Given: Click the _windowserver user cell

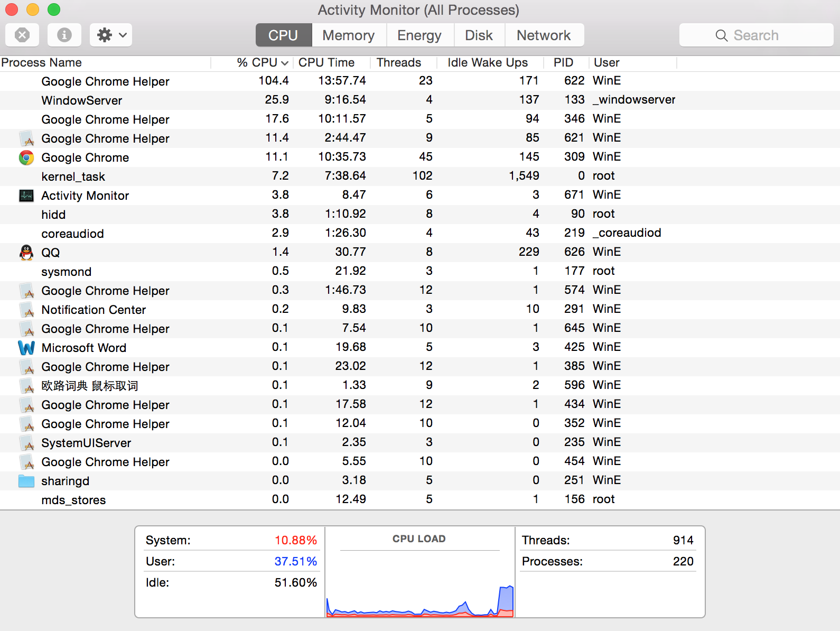Looking at the screenshot, I should [x=634, y=100].
